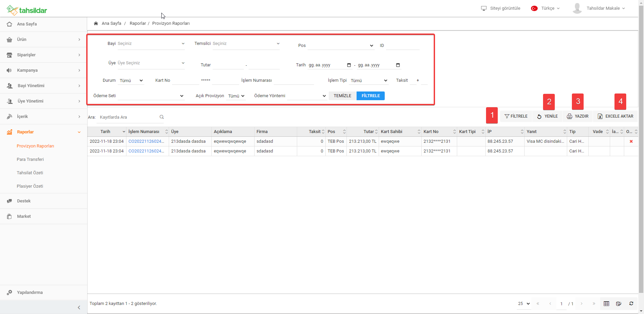Open the Temsilci Seçiniz dropdown
Screen dimensions: 644x314
(246, 44)
